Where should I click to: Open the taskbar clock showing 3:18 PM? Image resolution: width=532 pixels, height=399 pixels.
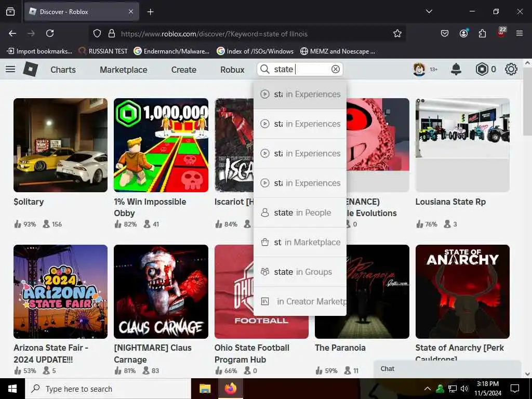coord(487,389)
